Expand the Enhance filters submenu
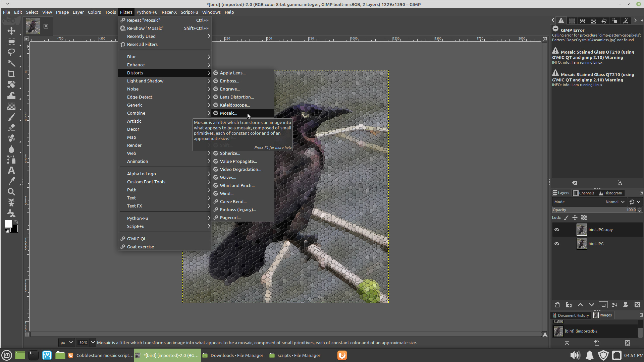This screenshot has width=644, height=362. pos(165,65)
